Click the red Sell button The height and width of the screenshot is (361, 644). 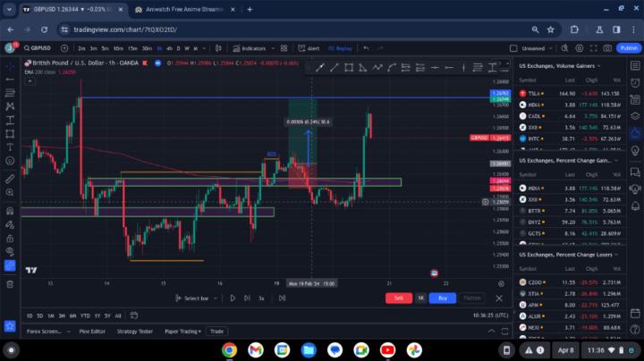tap(398, 298)
